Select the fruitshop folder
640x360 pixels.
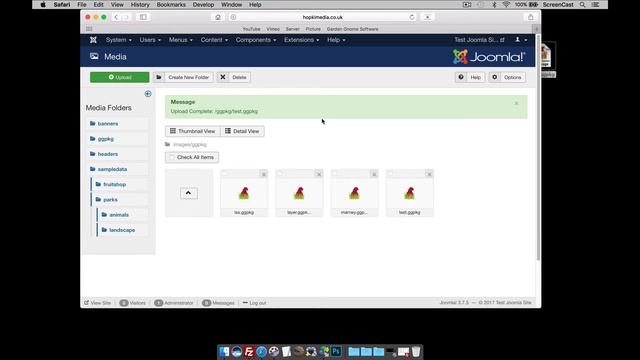click(115, 184)
